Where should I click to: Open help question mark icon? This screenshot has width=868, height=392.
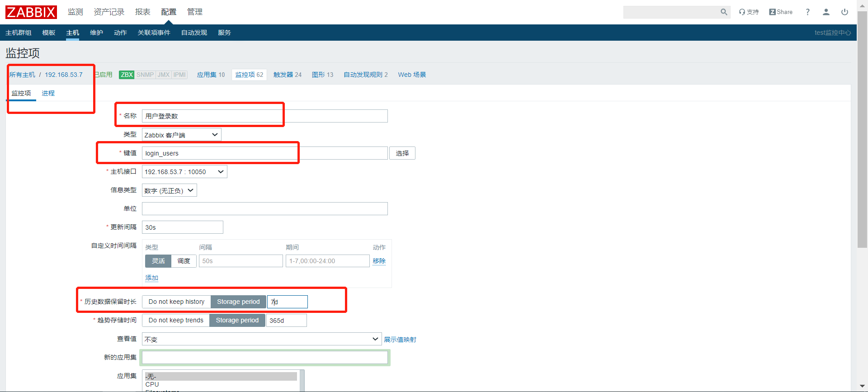807,12
